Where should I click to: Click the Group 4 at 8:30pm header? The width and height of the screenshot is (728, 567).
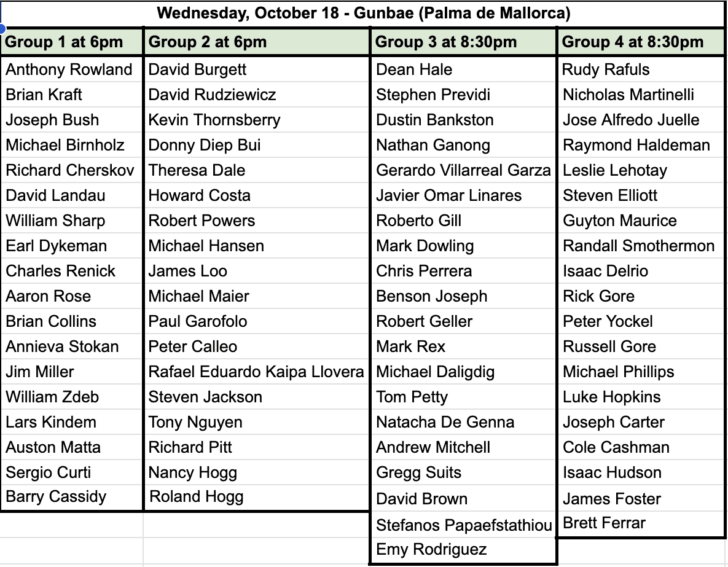pyautogui.click(x=640, y=42)
